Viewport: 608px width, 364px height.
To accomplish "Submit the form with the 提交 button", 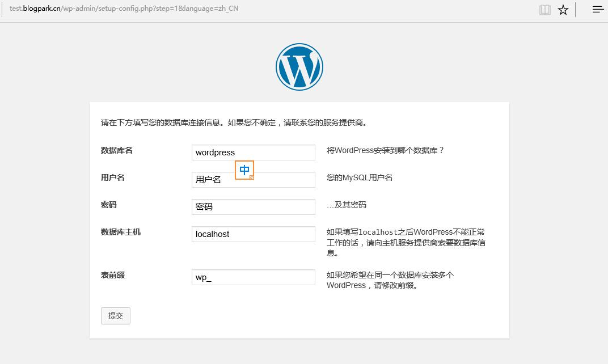I will pyautogui.click(x=116, y=316).
